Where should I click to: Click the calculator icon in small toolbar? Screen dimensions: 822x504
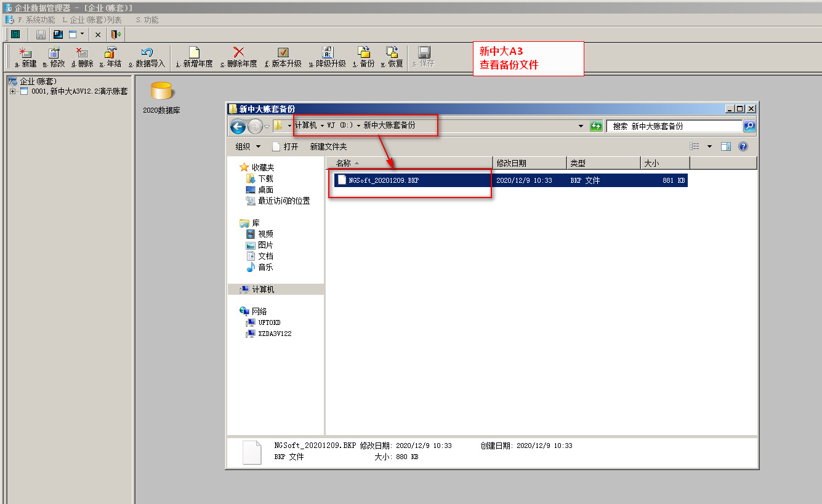[x=15, y=34]
